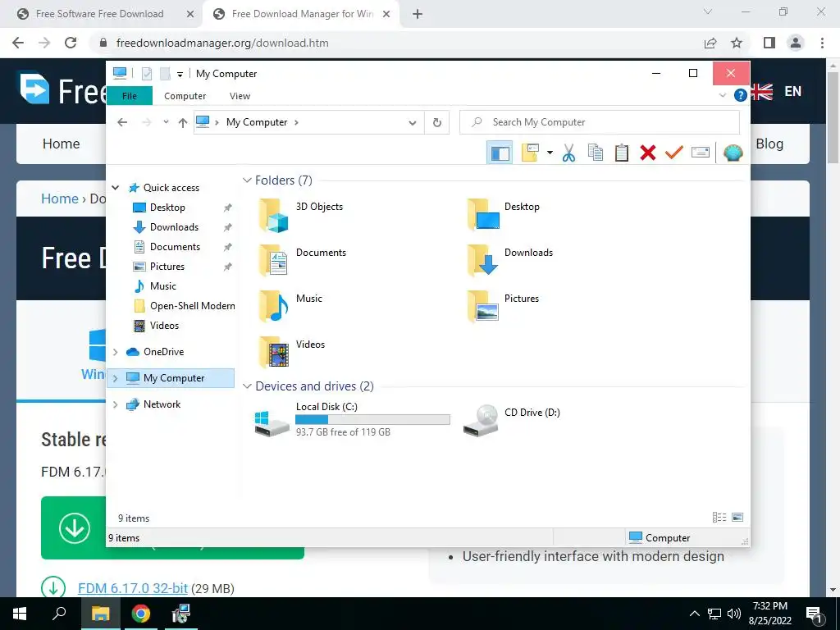840x630 pixels.
Task: Reload the page in Chrome
Action: coord(71,43)
